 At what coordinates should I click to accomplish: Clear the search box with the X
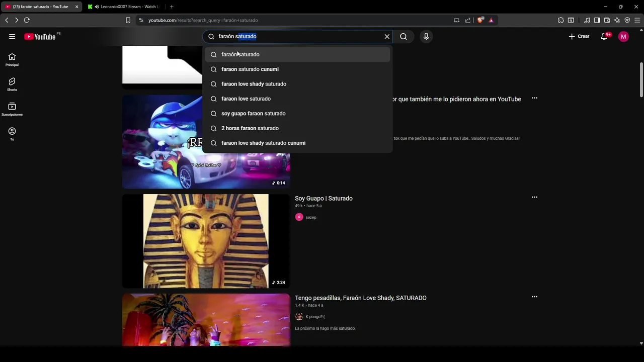tap(387, 36)
